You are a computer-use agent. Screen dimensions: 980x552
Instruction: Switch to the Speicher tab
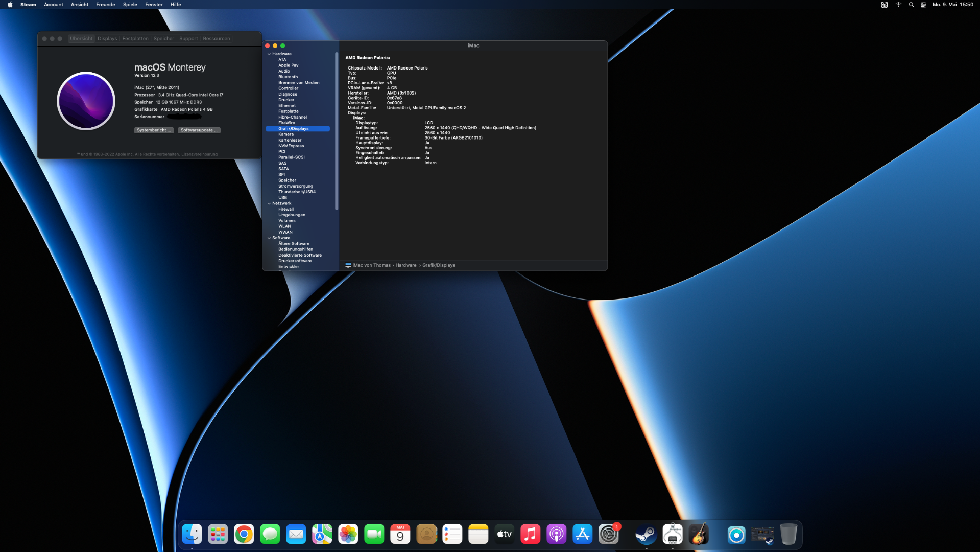[x=163, y=39]
